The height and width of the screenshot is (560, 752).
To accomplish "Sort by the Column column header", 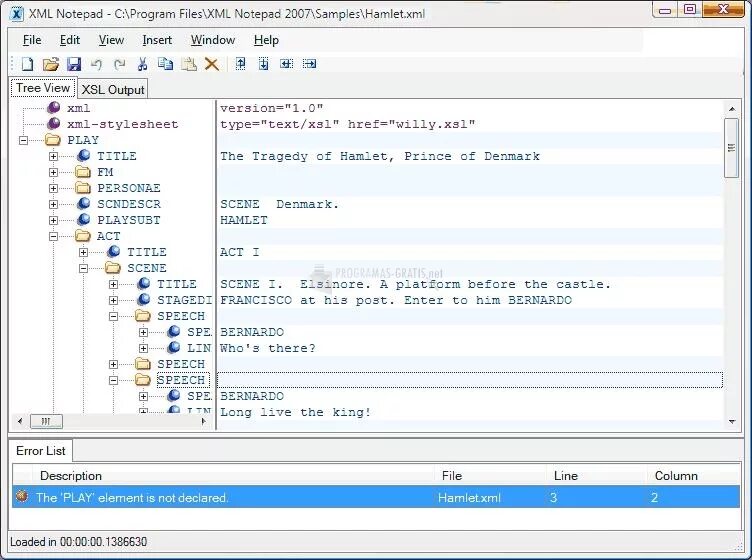I will pos(693,476).
